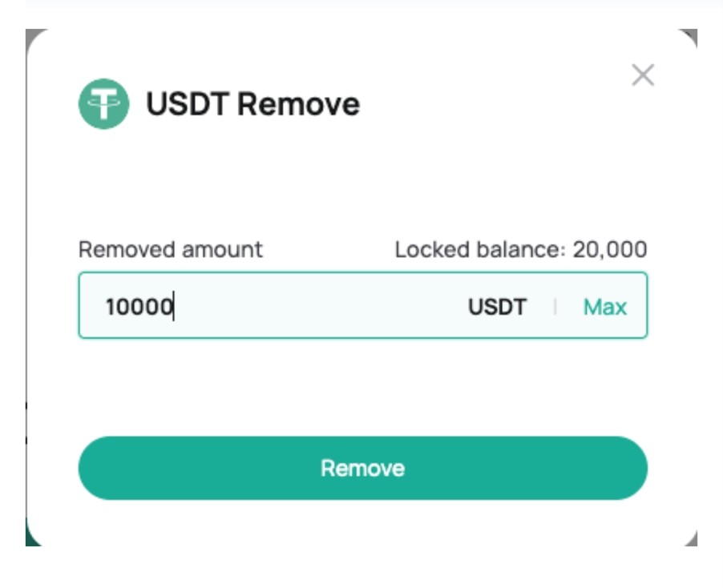
Task: Click the word Remove in the heading
Action: [298, 103]
